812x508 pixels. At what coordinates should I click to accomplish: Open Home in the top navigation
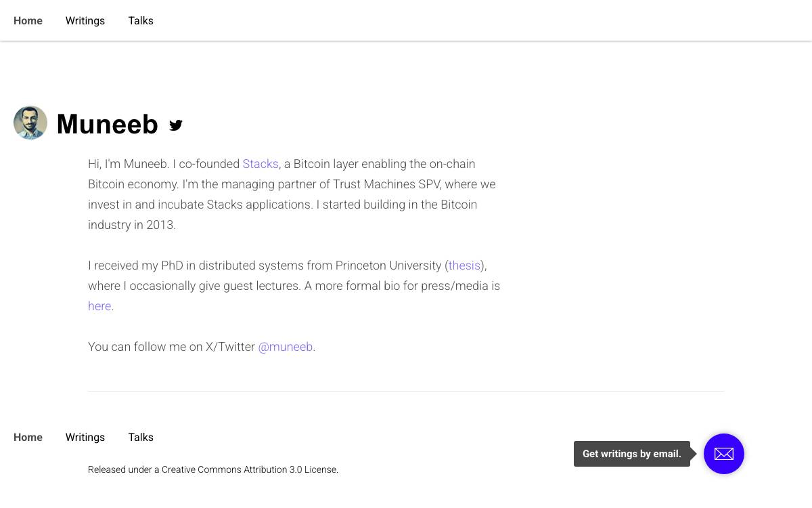(x=28, y=20)
